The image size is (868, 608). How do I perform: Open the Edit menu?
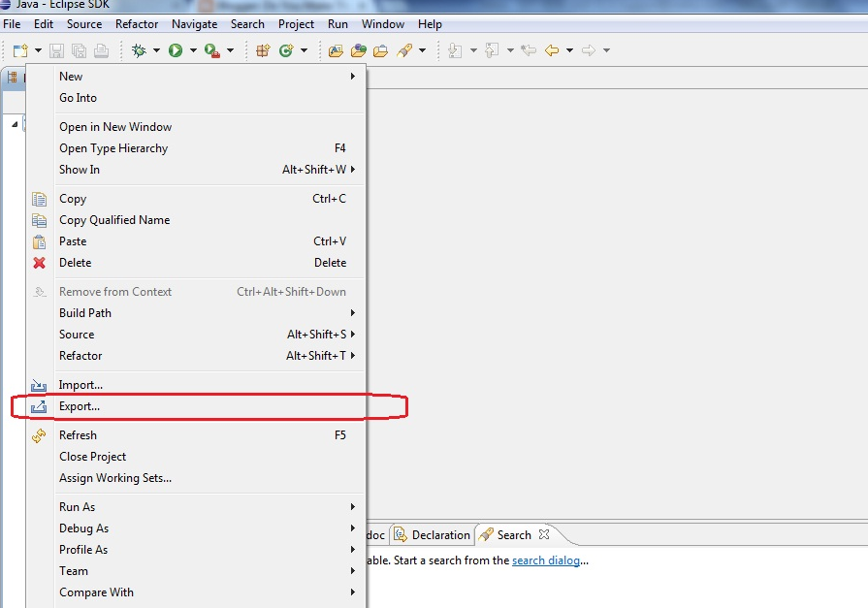click(44, 24)
